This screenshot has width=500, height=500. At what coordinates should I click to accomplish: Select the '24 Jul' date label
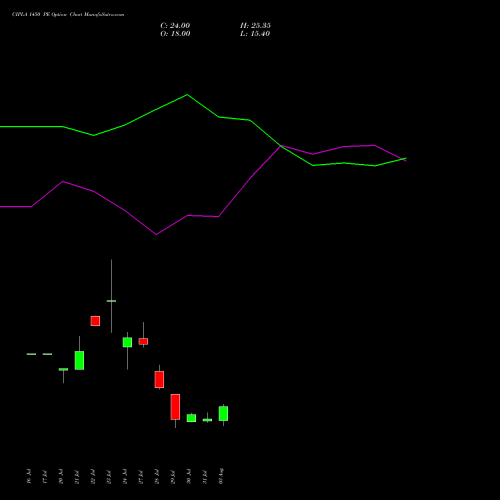(125, 476)
